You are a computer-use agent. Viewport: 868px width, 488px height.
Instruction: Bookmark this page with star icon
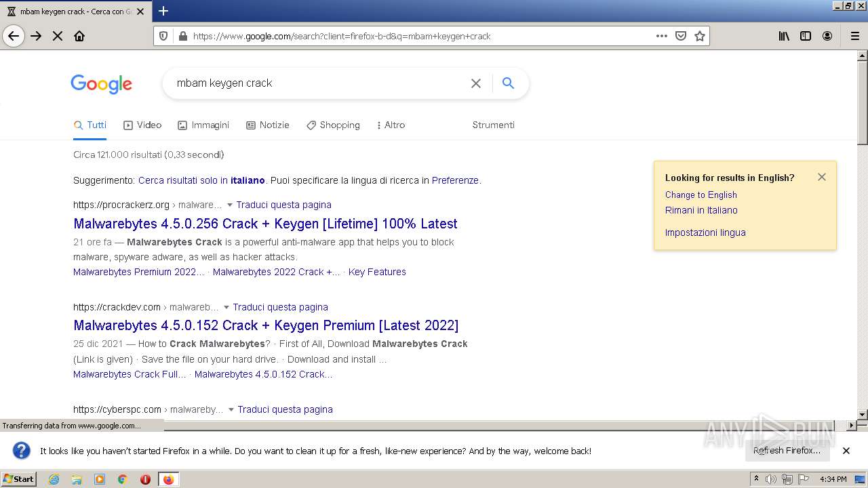700,36
